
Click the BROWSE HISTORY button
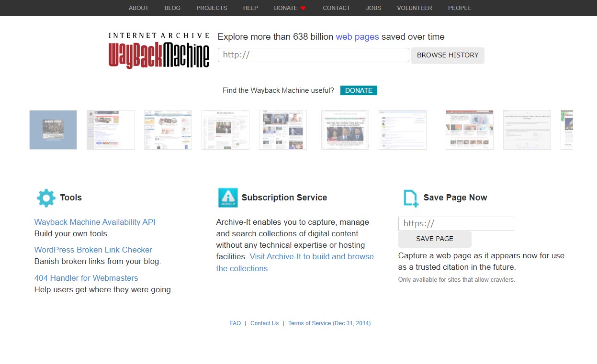coord(448,55)
